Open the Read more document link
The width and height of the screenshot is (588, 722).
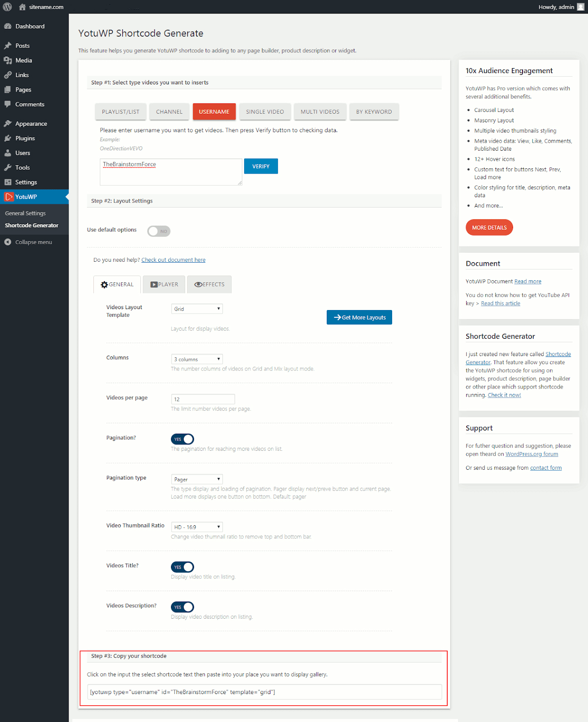(x=528, y=282)
